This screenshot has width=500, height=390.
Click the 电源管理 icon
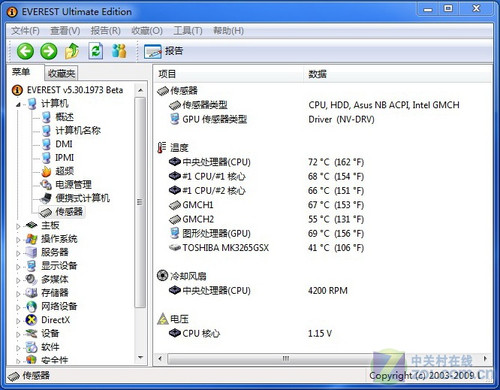coord(46,185)
